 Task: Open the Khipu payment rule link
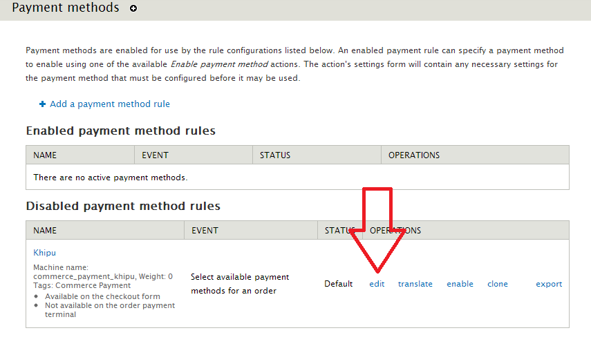[44, 253]
